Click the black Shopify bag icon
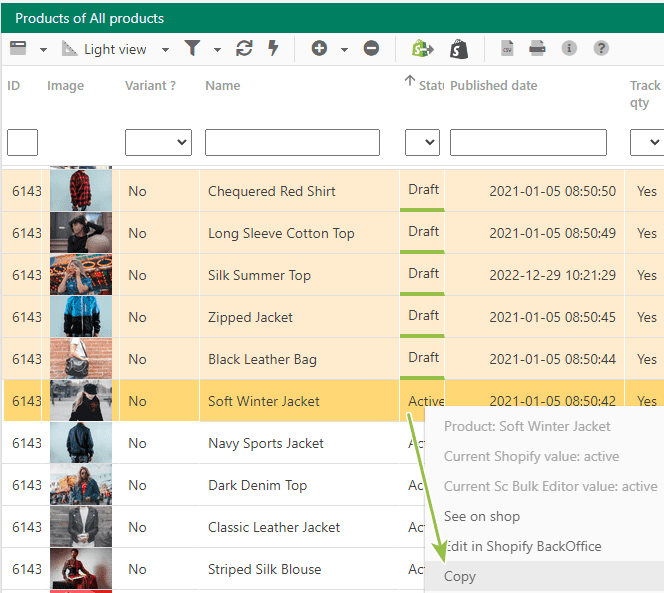The image size is (664, 593). [459, 49]
